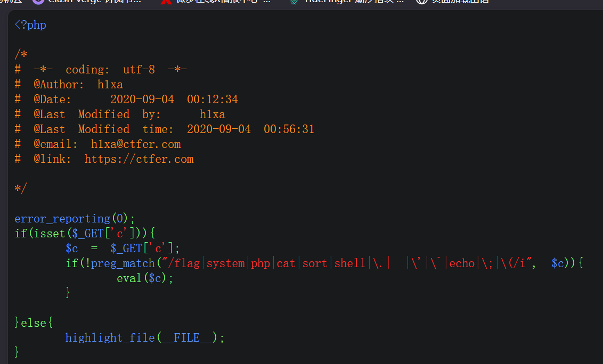Click the "highlight_file(__FILE__);" line
Viewport: 603px width, 364px height.
point(145,338)
